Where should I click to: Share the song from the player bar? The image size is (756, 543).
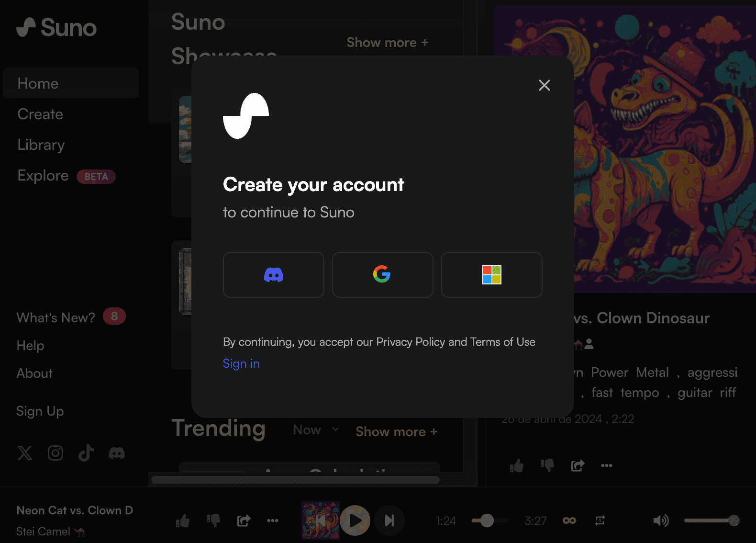click(244, 520)
